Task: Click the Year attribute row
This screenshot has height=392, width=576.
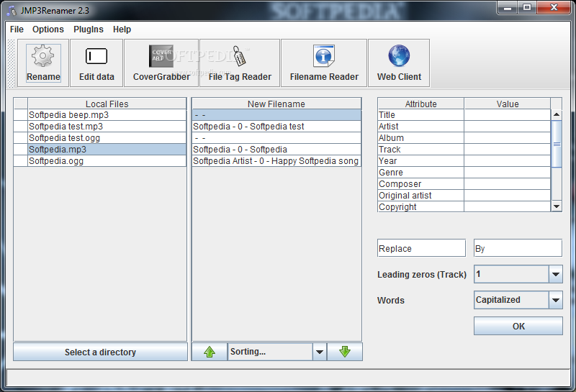Action: click(464, 161)
